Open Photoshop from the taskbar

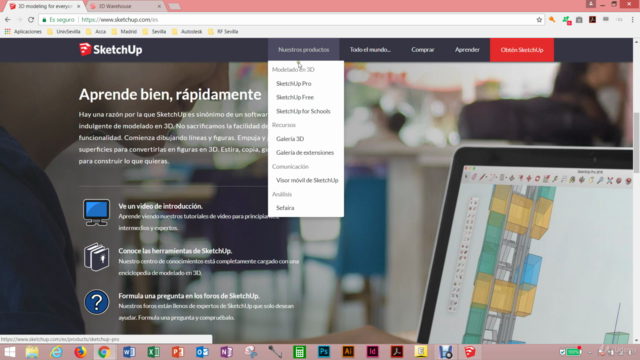point(324,352)
